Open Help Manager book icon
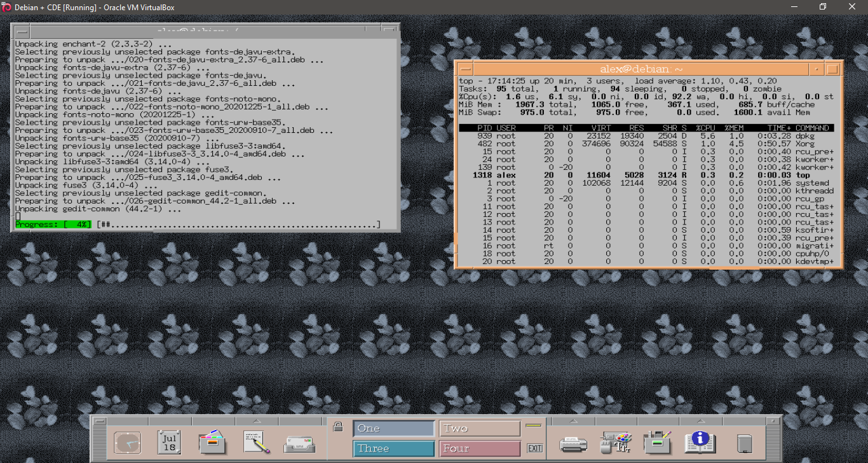Screen dimensions: 868x463 [700, 441]
